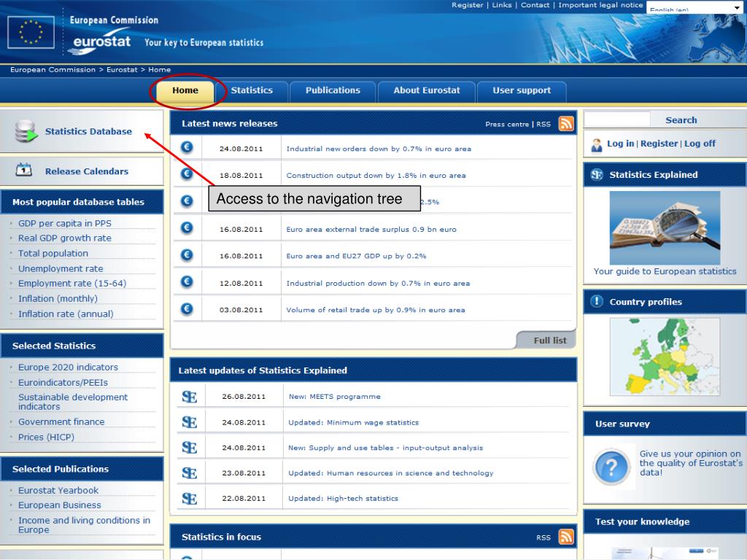
Task: Open the European Business publication
Action: pyautogui.click(x=60, y=505)
